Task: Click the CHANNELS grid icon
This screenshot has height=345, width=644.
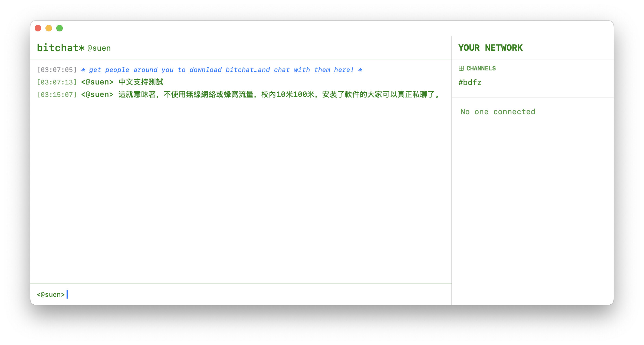Action: 461,68
